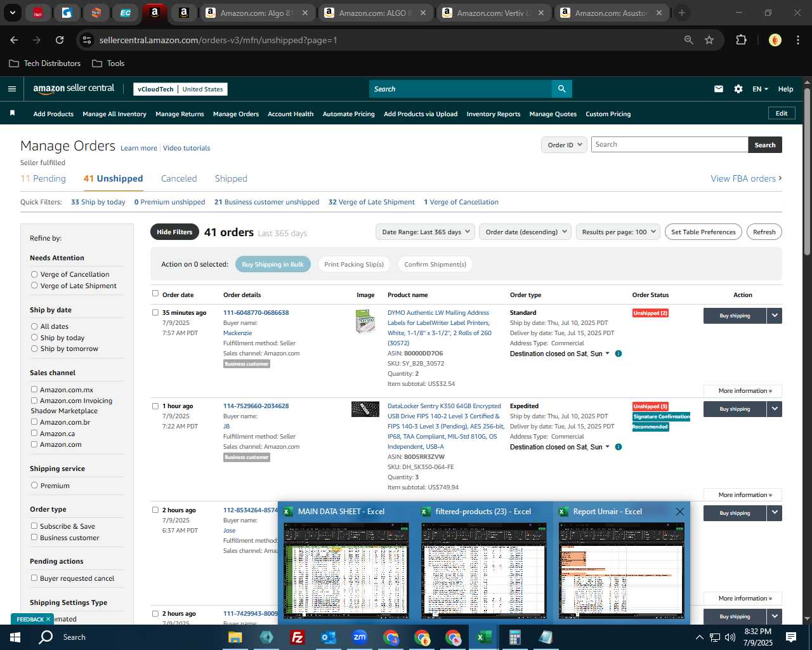Click the info icon in DYMO order row
The width and height of the screenshot is (812, 650).
[619, 354]
